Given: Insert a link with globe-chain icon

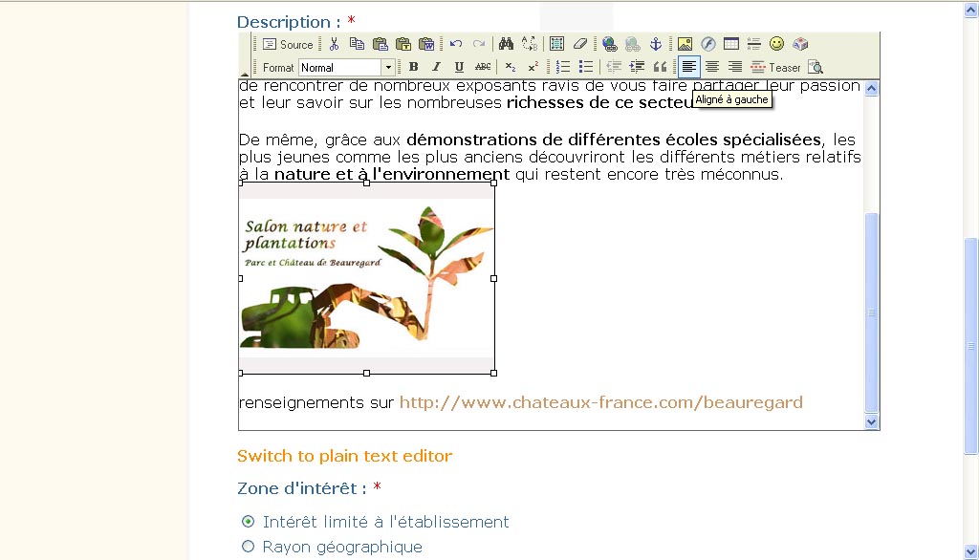Looking at the screenshot, I should tap(609, 44).
